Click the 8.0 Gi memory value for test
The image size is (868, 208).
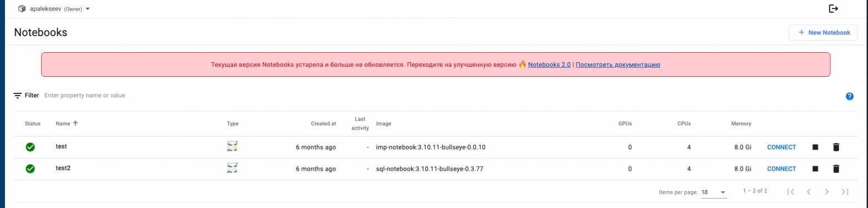pyautogui.click(x=743, y=147)
